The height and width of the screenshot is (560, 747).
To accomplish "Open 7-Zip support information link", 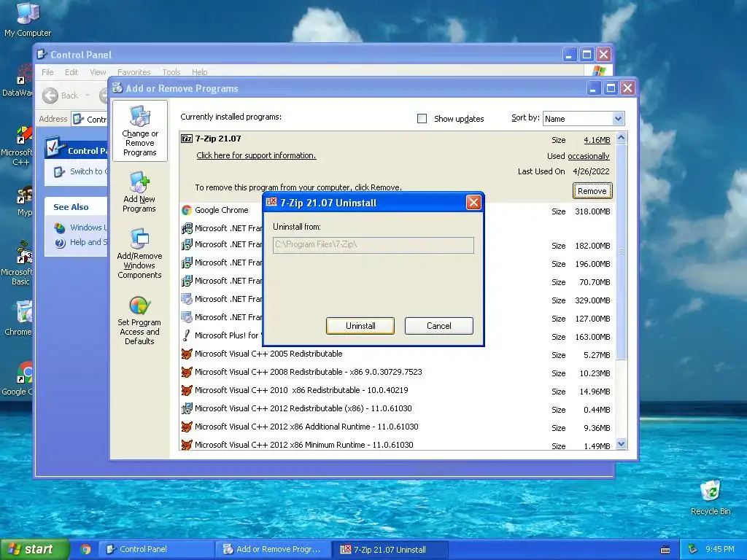I will pos(256,155).
